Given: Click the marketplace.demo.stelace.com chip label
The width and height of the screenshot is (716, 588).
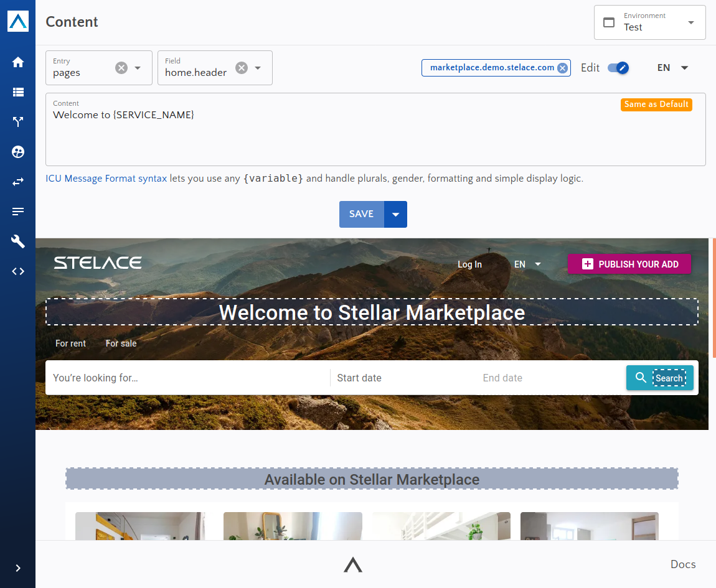Looking at the screenshot, I should [492, 68].
